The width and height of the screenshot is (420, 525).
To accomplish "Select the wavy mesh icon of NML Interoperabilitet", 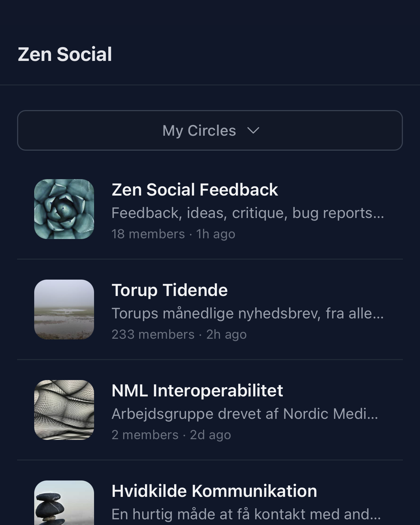I will 64,410.
